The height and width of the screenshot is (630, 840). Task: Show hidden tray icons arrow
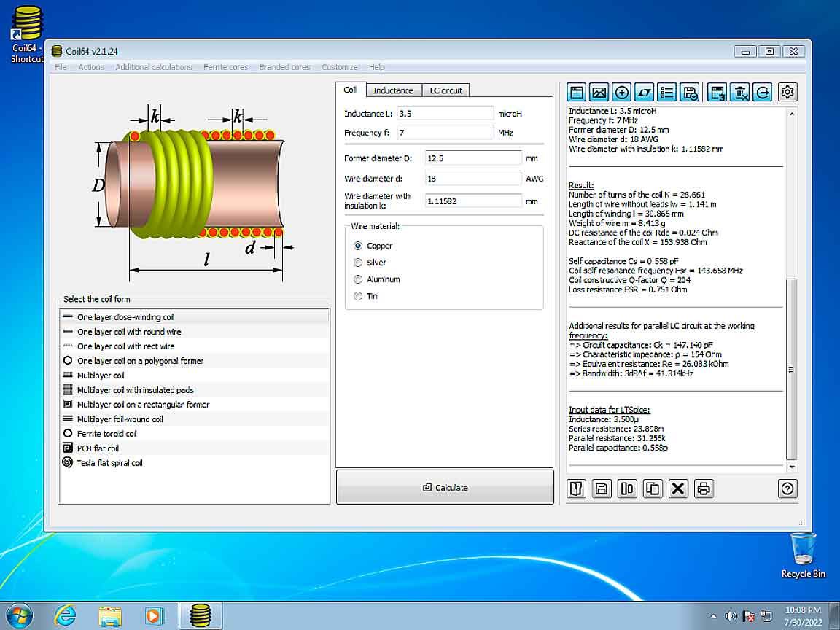714,617
